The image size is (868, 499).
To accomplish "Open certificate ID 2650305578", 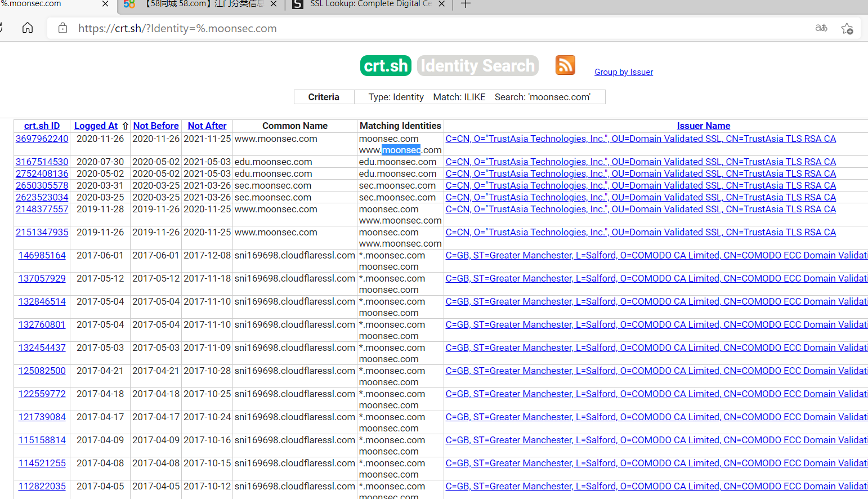I will 42,186.
